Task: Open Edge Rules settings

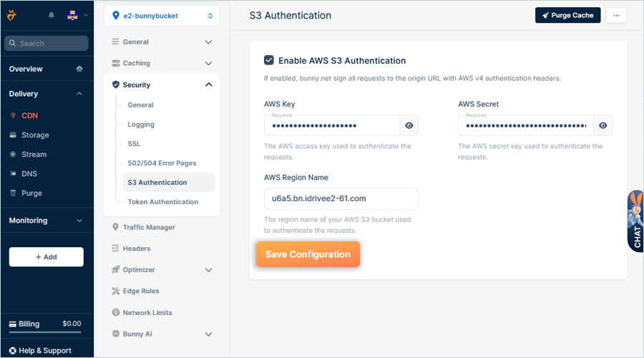Action: (x=141, y=291)
